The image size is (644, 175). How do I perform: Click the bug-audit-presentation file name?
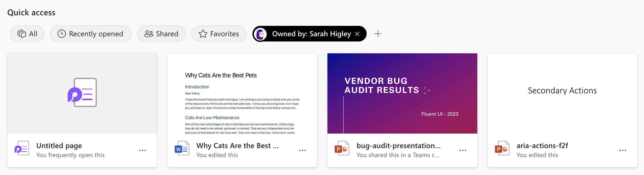(398, 146)
